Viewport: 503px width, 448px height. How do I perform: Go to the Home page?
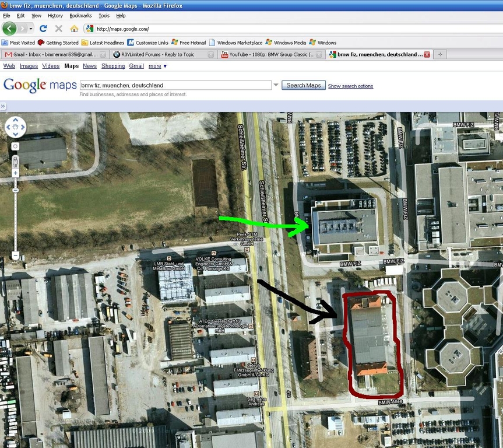pos(74,29)
